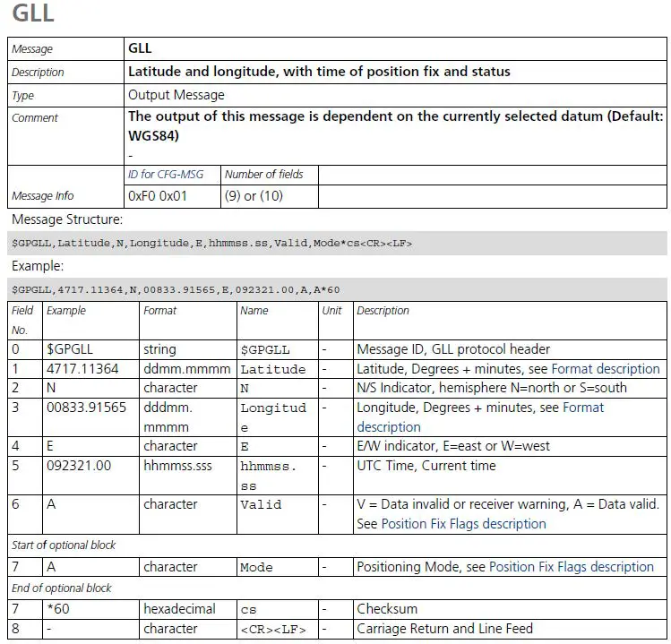
Task: Open Position Fix Flags link in Mode row
Action: [x=572, y=567]
